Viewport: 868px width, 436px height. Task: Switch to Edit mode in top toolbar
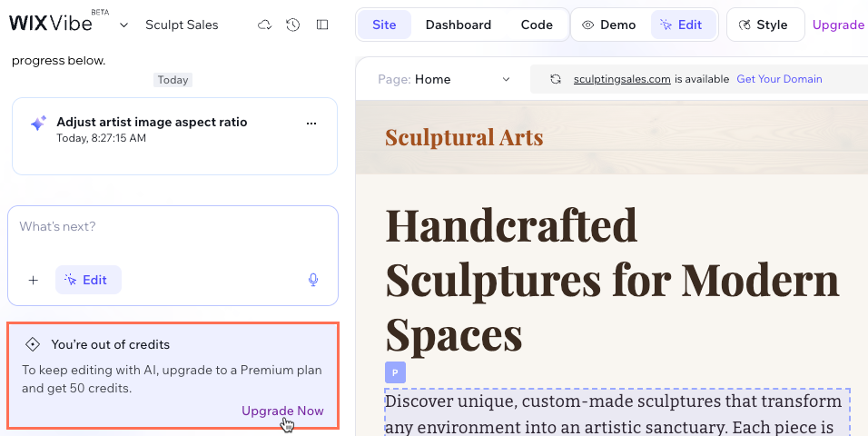[x=682, y=25]
